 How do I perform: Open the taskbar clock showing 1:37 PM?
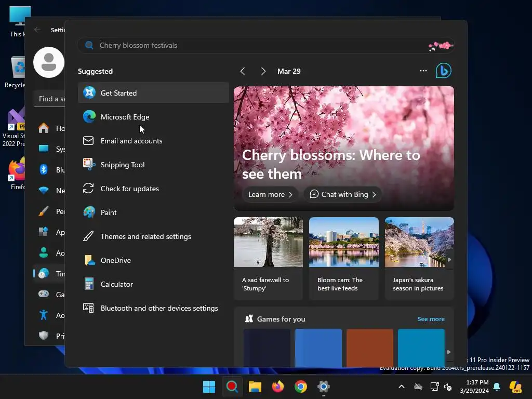pos(474,387)
